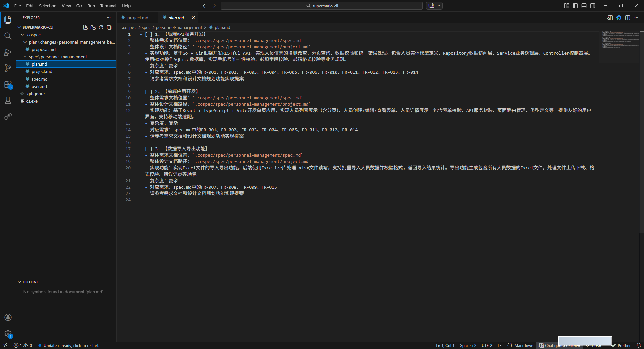
Task: Open Run and Debug view
Action: pos(8,52)
